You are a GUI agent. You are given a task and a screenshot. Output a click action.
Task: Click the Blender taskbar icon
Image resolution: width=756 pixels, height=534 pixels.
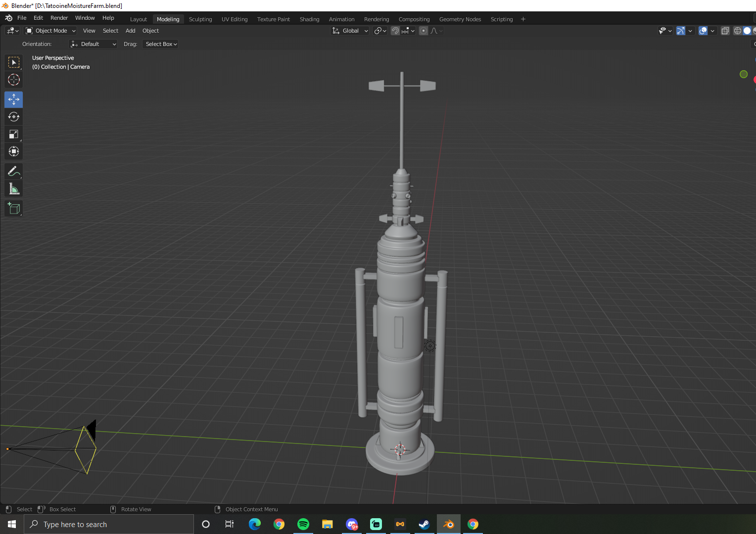coord(449,524)
